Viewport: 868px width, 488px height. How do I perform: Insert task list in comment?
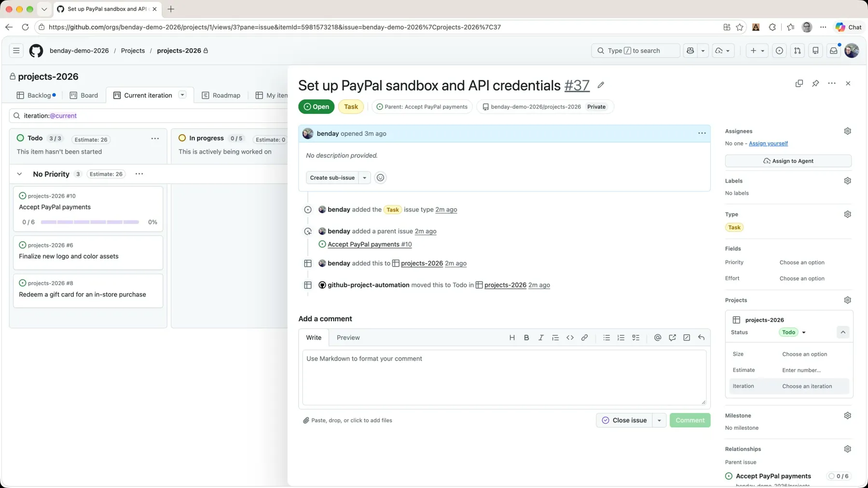point(636,338)
